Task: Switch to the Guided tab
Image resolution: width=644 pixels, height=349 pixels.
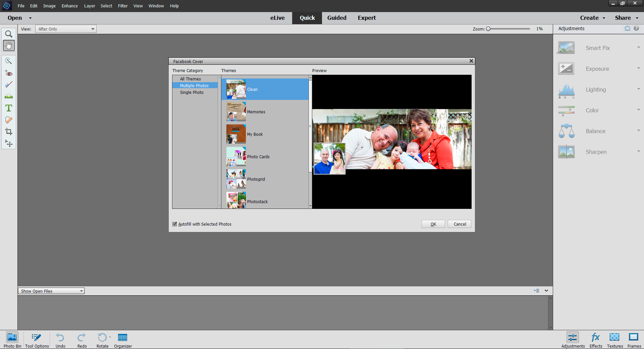Action: [x=337, y=18]
